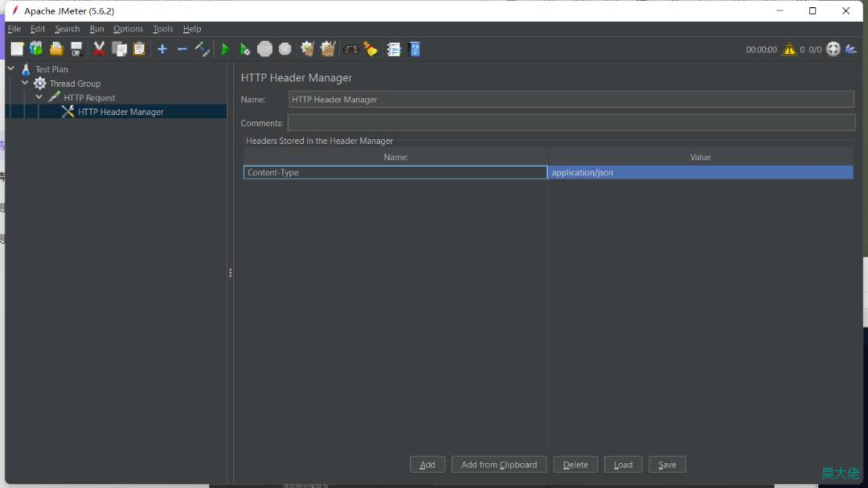The width and height of the screenshot is (868, 488).
Task: Click the Name: column header in the headers table
Action: point(395,158)
